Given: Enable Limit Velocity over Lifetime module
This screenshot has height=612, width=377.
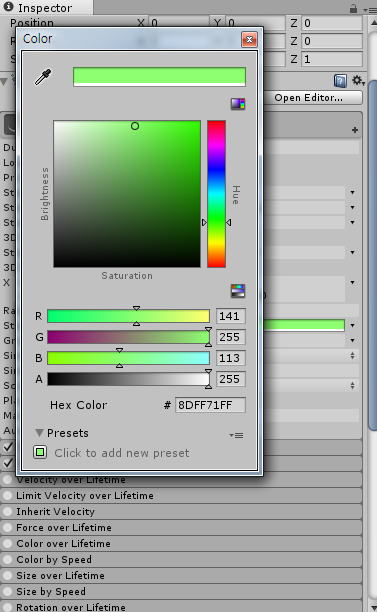Looking at the screenshot, I should pyautogui.click(x=7, y=495).
